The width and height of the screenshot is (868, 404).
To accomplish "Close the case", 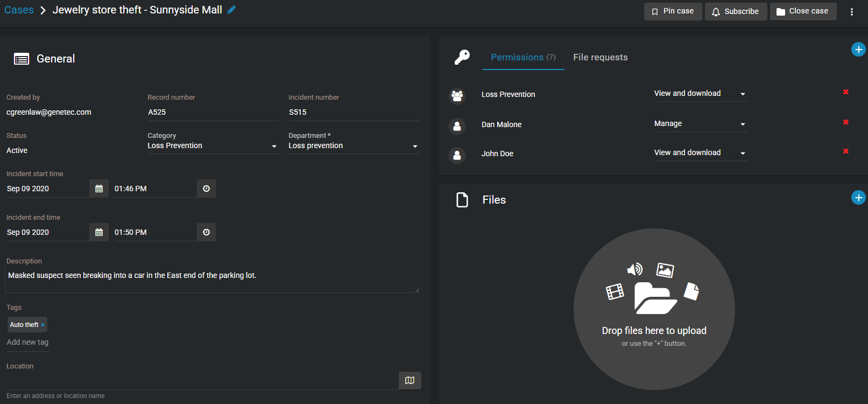I will (x=803, y=11).
